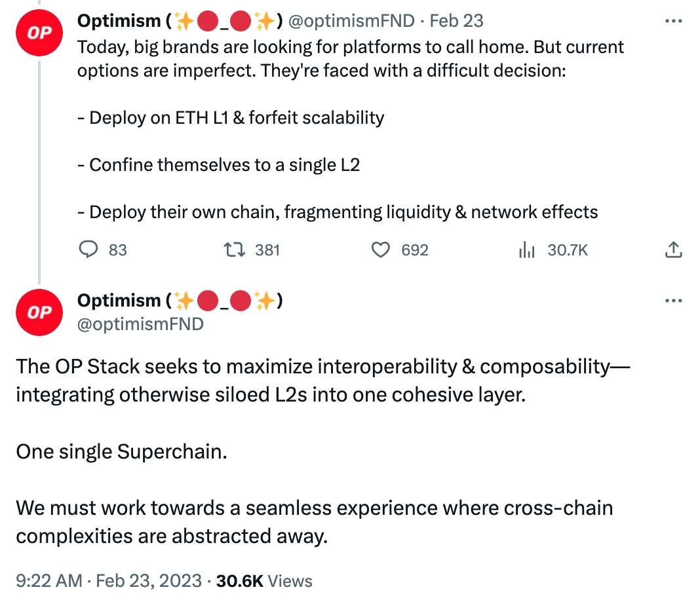700x600 pixels.
Task: Click the share icon on the first tweet
Action: pyautogui.click(x=673, y=249)
